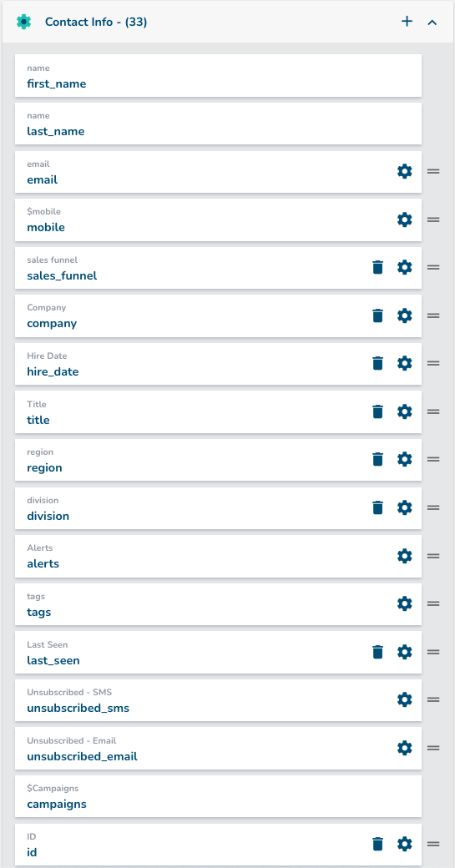Screen dimensions: 455x868
Task: Open gear settings for unsubscribed_sms field
Action: [x=405, y=699]
